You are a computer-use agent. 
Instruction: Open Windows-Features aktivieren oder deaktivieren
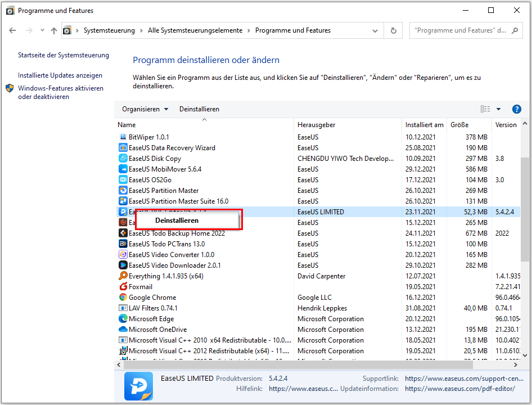pos(60,93)
